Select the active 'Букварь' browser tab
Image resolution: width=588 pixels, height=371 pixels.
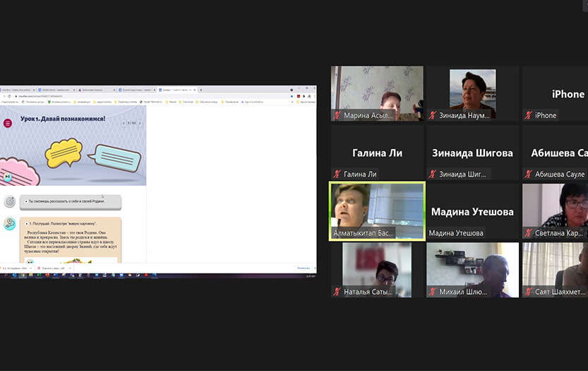pos(177,90)
